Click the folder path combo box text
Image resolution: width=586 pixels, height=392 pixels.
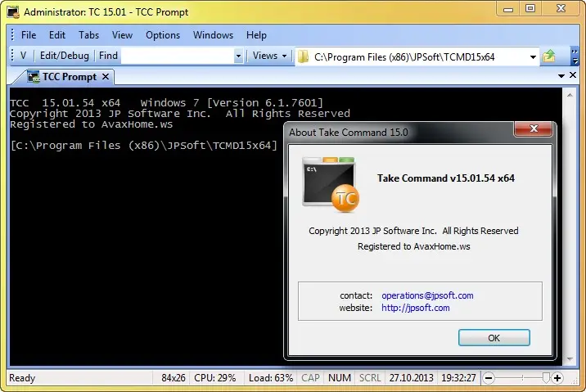click(404, 57)
